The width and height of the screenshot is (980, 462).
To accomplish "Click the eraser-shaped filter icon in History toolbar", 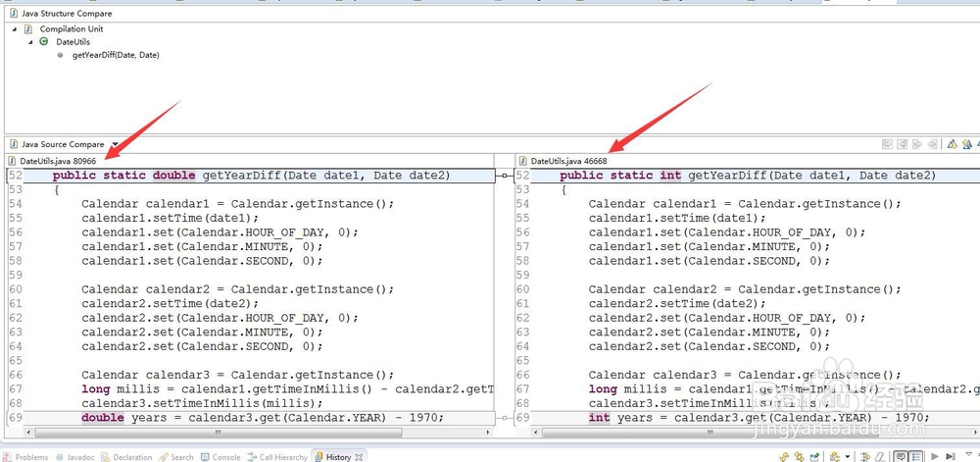I will pos(880,457).
